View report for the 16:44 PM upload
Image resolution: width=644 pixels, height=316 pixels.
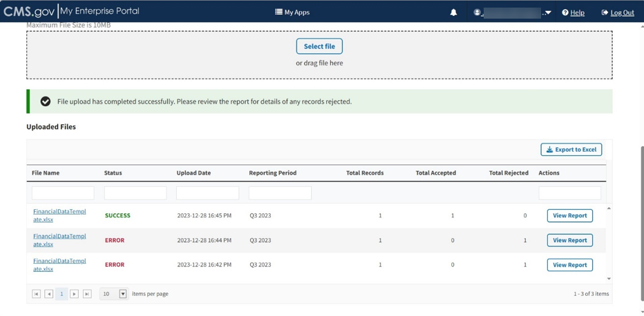[569, 240]
